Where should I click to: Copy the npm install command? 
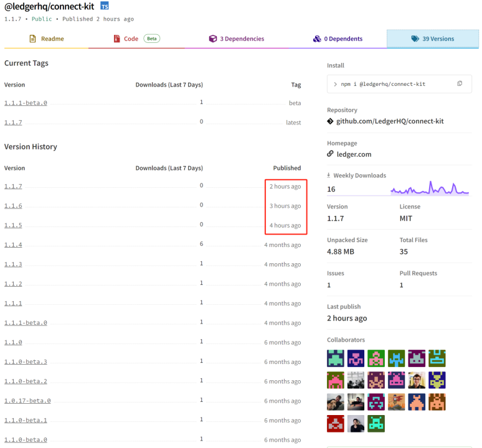click(x=460, y=83)
